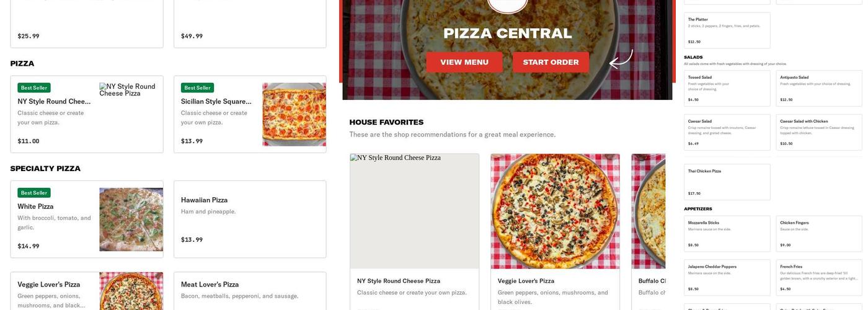Choose Jalapeno Cheddar Poppers

[727, 278]
